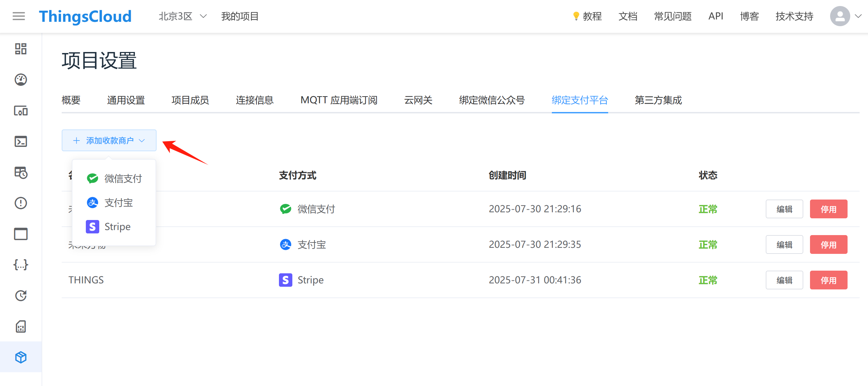Click timestamp 2025-07-30 21:29:16
This screenshot has height=386, width=868.
pyautogui.click(x=535, y=209)
